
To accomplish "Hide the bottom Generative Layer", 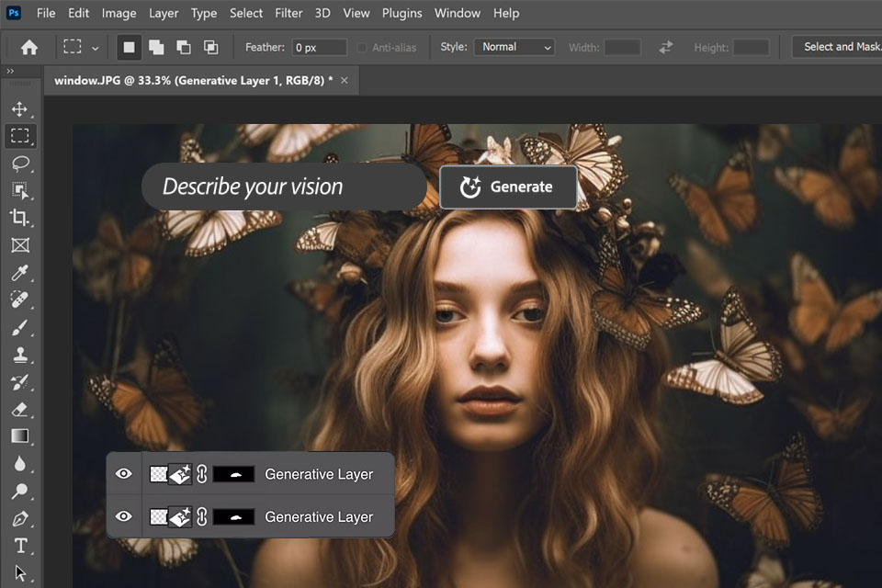I will click(x=124, y=516).
